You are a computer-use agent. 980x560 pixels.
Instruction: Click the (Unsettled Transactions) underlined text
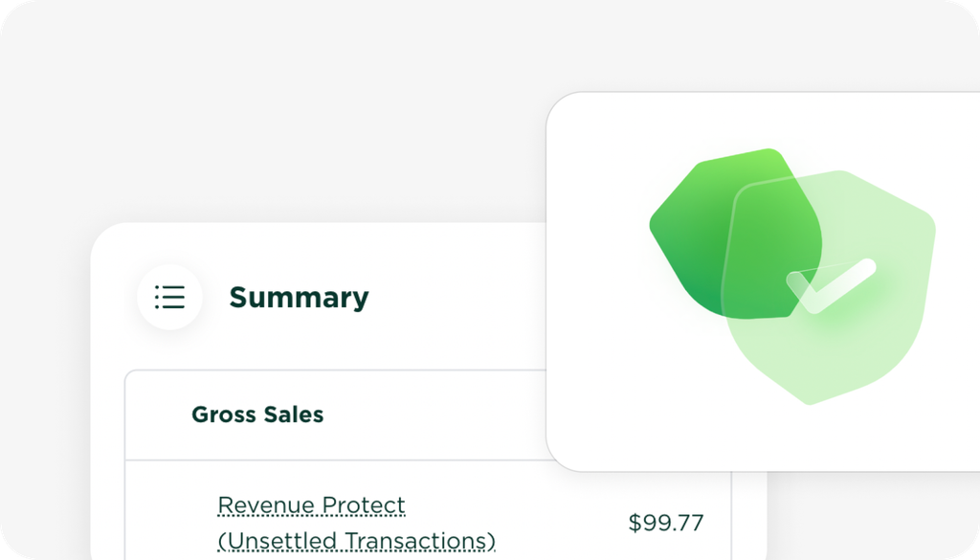click(x=356, y=541)
